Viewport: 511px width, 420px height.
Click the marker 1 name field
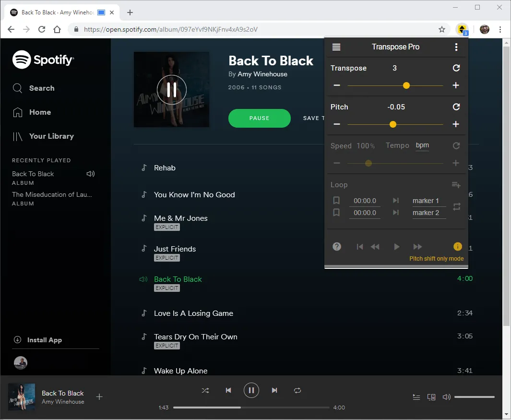428,201
